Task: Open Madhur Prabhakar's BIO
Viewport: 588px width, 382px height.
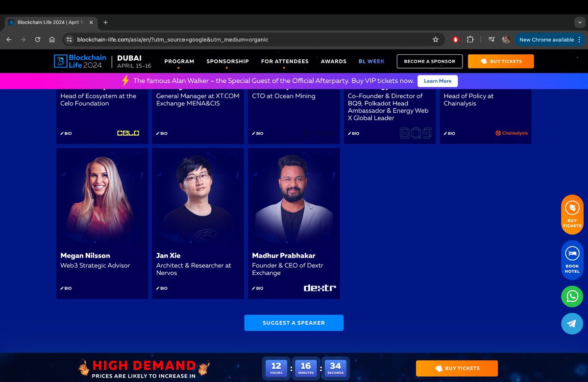Action: pyautogui.click(x=258, y=288)
